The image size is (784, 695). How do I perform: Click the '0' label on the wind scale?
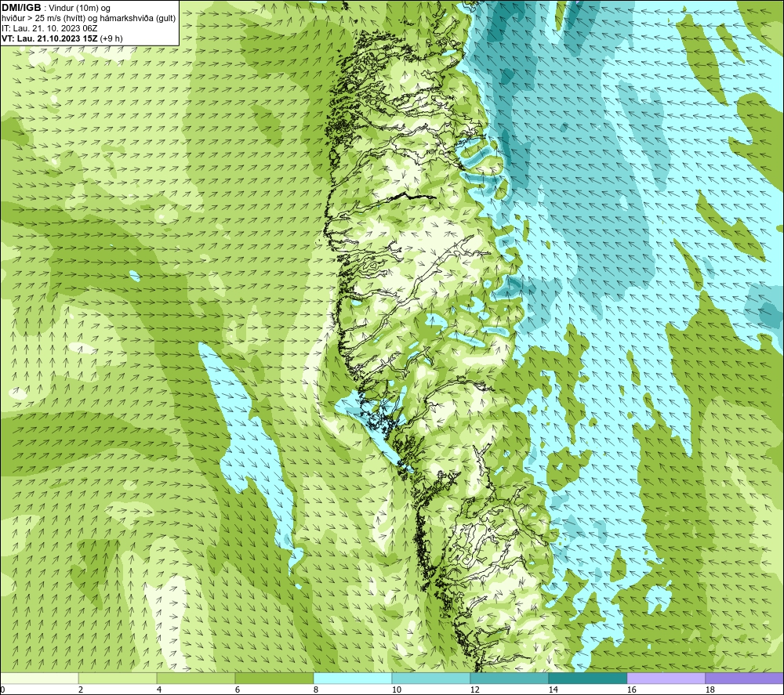tap(2, 690)
